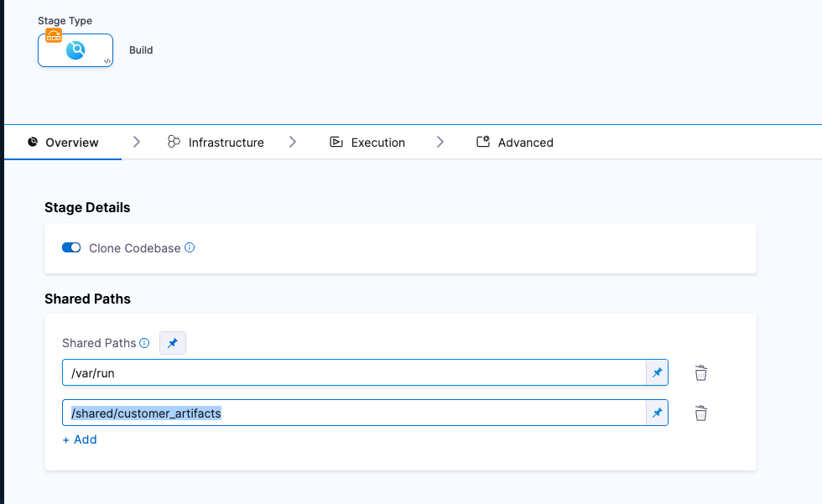The width and height of the screenshot is (822, 504).
Task: Show info tooltip for Shared Paths
Action: (144, 343)
